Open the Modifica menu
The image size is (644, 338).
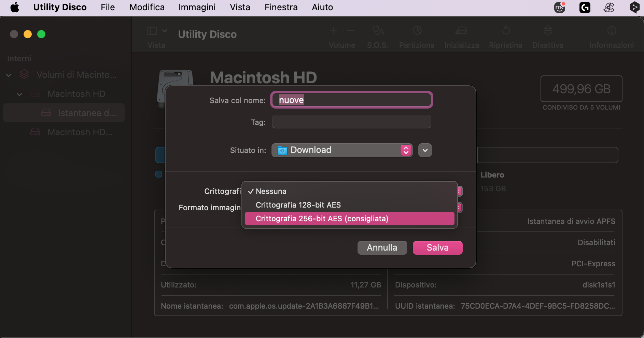point(147,7)
